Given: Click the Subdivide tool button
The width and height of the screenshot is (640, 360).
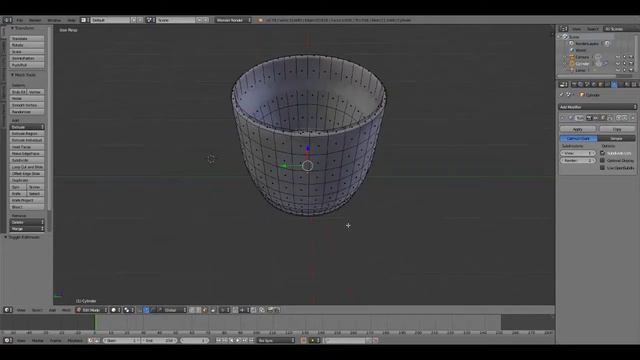Looking at the screenshot, I should click(x=27, y=160).
